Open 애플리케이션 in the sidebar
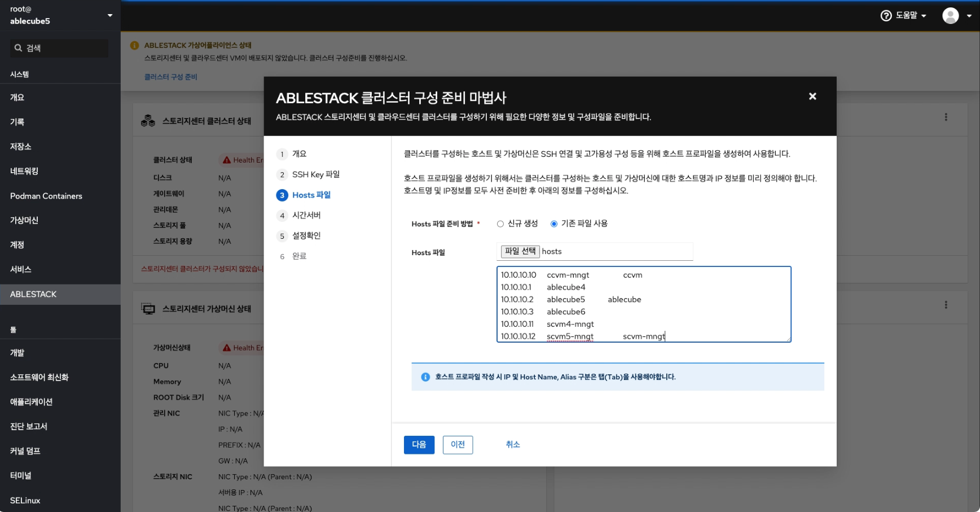The width and height of the screenshot is (980, 512). pos(60,402)
